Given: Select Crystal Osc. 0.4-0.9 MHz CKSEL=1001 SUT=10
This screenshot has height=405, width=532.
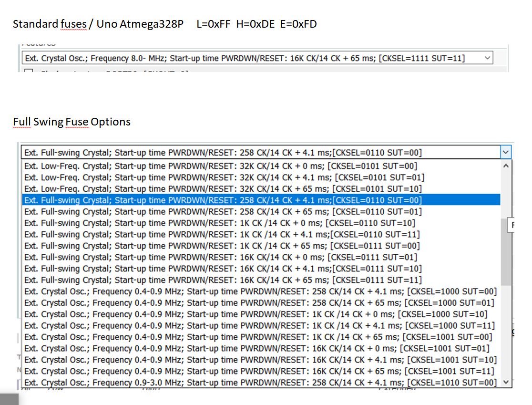Looking at the screenshot, I should pos(261,360).
